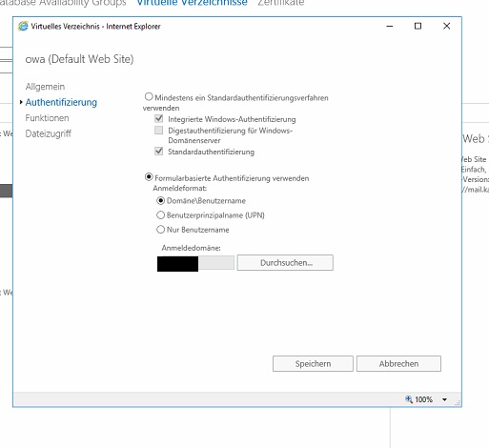Maximize the Virtuelles Verzeichnis window
The height and width of the screenshot is (448, 489).
click(418, 26)
